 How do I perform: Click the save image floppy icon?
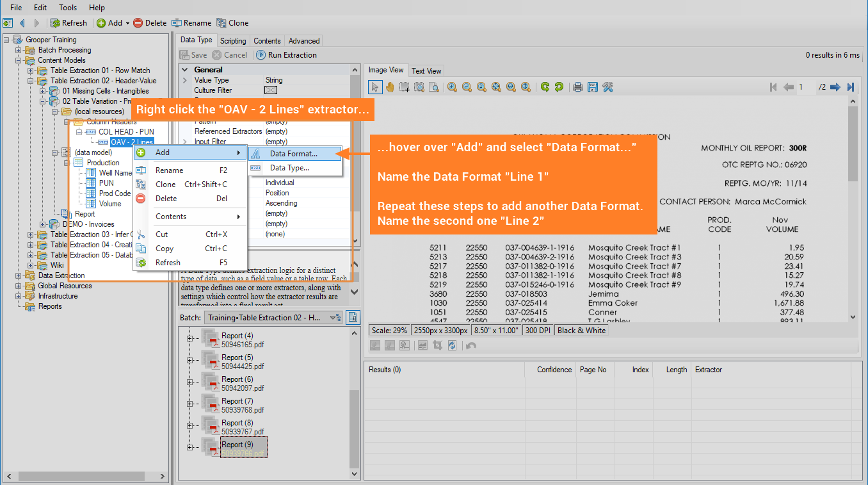[x=593, y=87]
